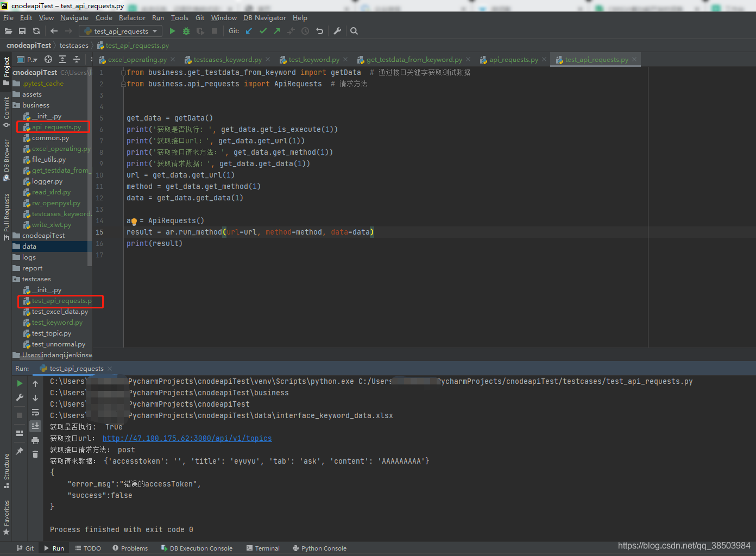Click the Save All toolbar icon
This screenshot has height=556, width=756.
click(x=22, y=31)
